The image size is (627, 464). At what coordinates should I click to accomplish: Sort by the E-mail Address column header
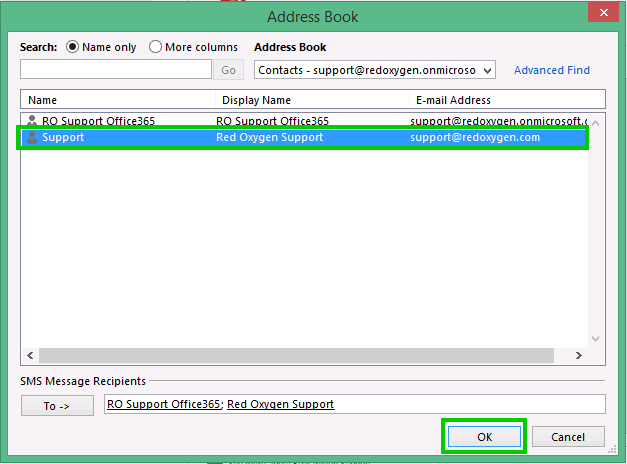tap(507, 100)
